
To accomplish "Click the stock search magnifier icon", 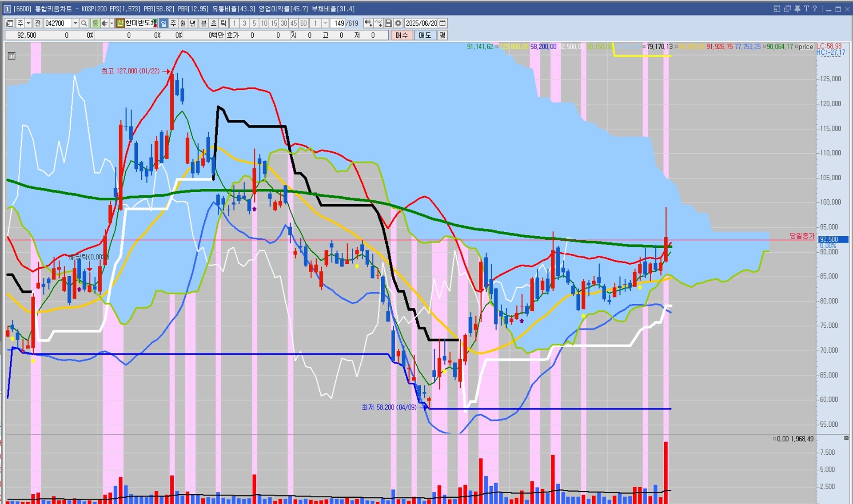I will click(x=84, y=23).
